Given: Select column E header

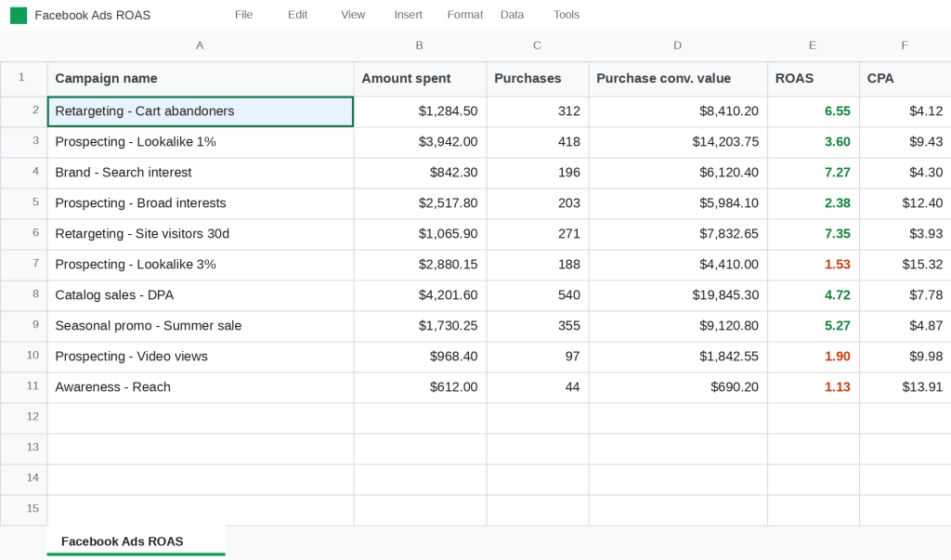Looking at the screenshot, I should [813, 46].
